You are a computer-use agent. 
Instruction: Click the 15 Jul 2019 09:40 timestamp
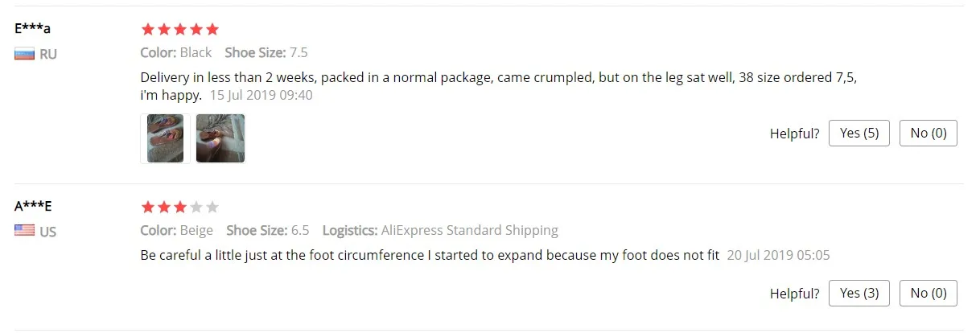[x=261, y=95]
